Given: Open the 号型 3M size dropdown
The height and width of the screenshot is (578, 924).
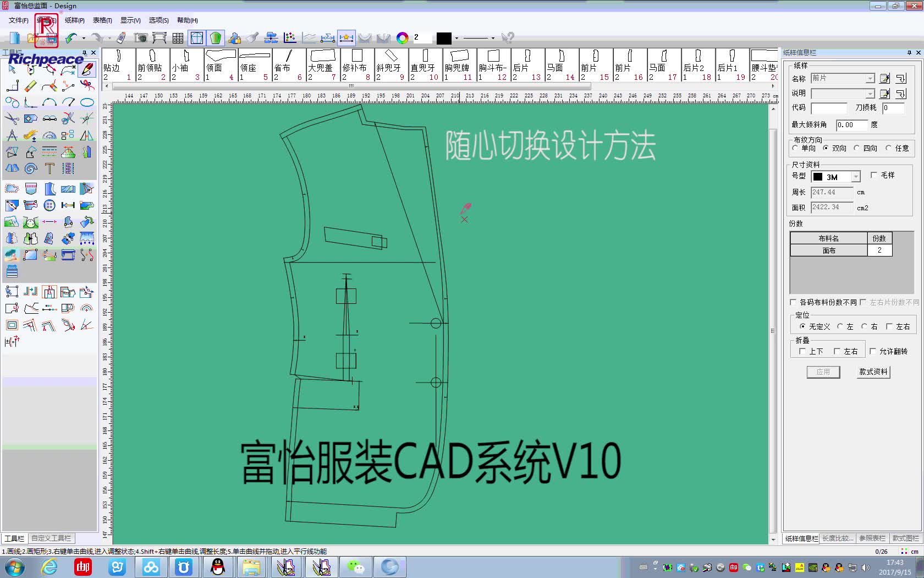Looking at the screenshot, I should [856, 177].
